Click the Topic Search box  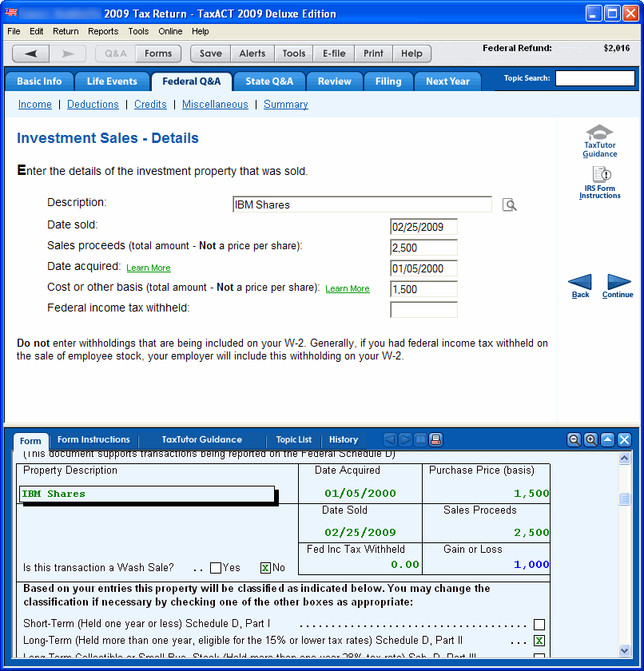(594, 78)
